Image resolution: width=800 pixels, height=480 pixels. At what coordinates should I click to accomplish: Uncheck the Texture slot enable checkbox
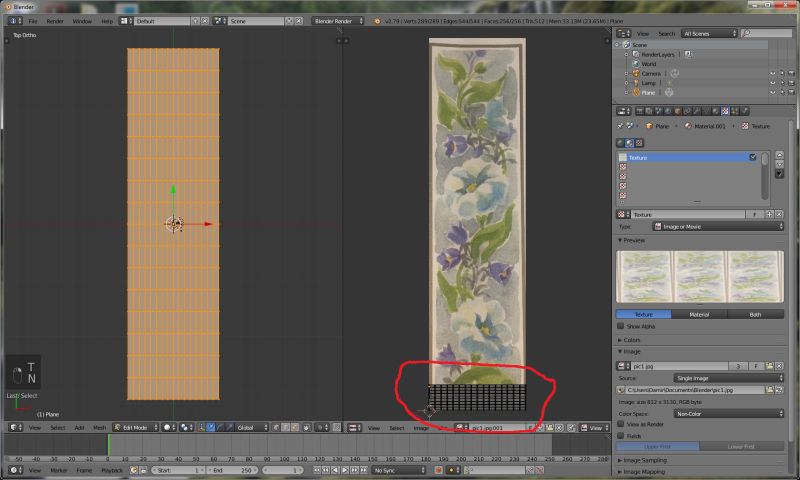point(753,158)
